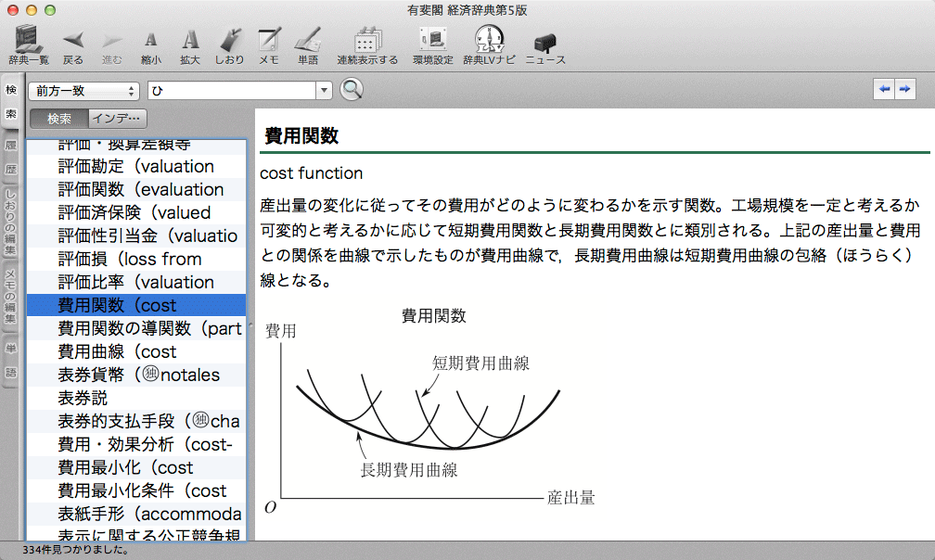
Task: Switch to the インデ… index tab
Action: [x=118, y=119]
